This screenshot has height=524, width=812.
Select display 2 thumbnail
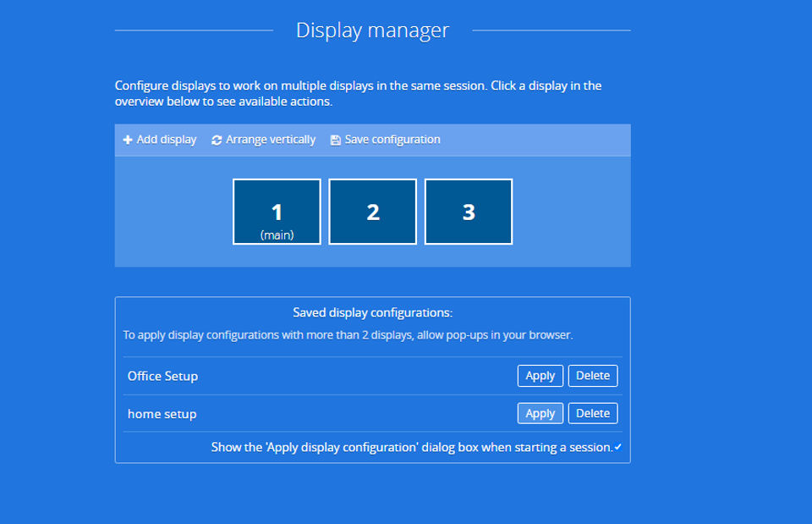click(x=373, y=212)
